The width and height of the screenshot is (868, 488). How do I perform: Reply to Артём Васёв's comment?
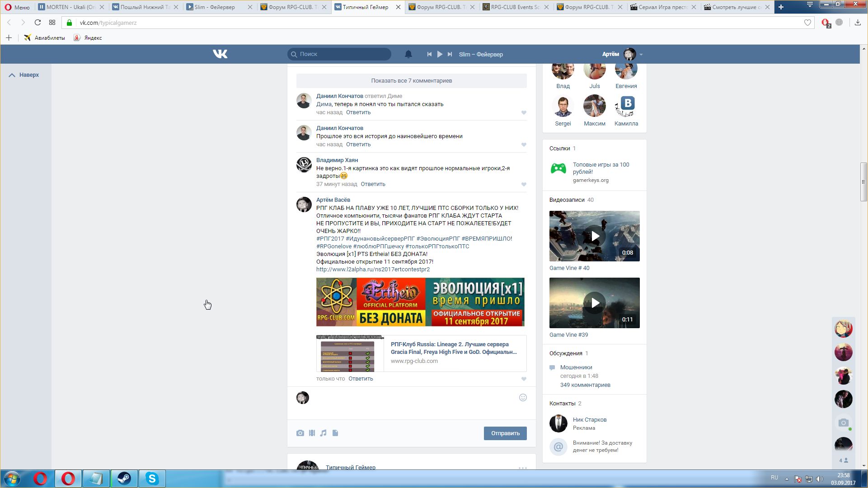pos(361,379)
